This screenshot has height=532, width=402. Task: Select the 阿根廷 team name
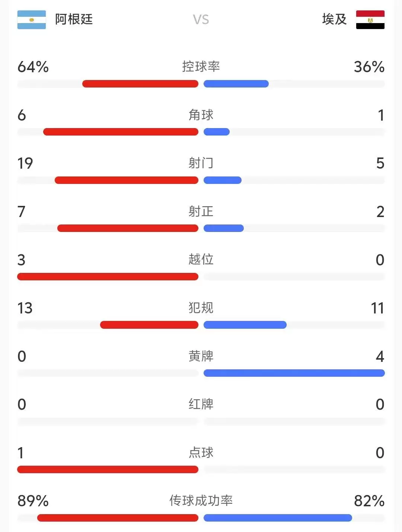(74, 19)
